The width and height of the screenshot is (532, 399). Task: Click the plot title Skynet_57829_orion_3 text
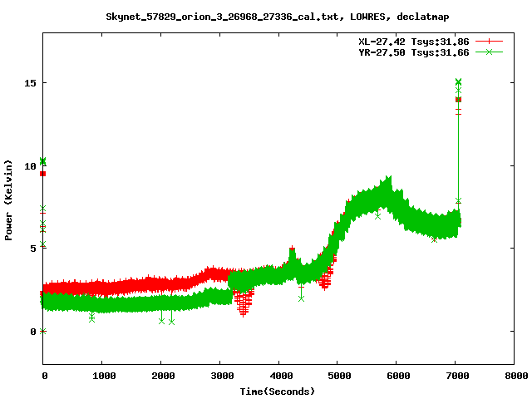coord(277,17)
